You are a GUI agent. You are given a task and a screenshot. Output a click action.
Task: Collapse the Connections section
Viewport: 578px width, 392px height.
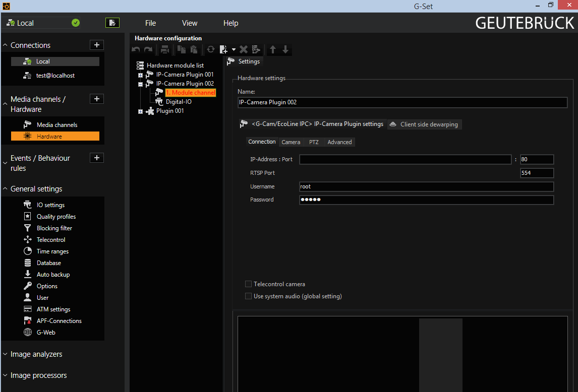(x=5, y=45)
